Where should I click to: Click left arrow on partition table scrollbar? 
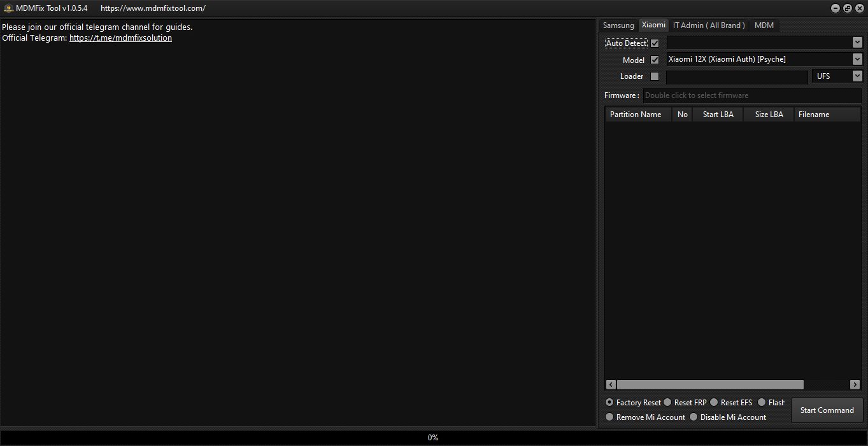pyautogui.click(x=611, y=385)
